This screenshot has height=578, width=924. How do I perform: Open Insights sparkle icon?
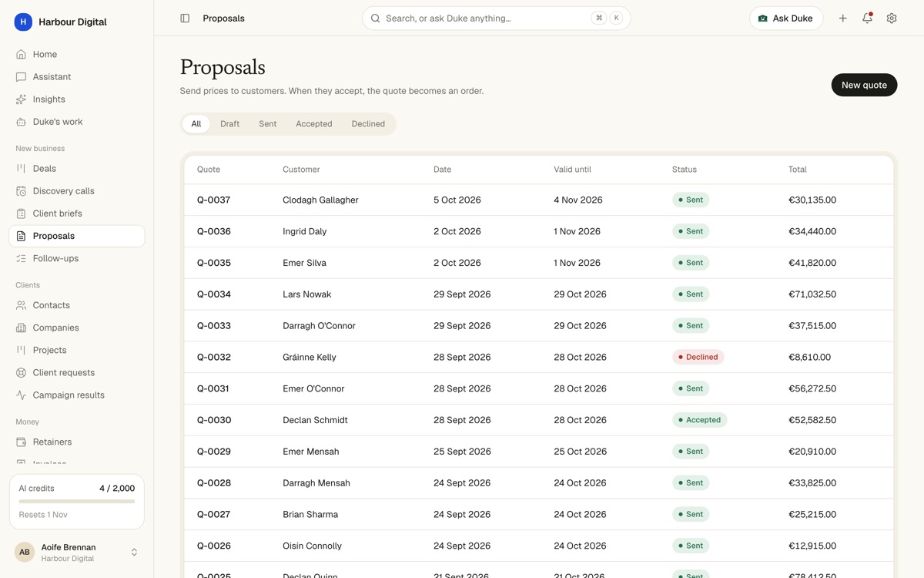(x=21, y=99)
